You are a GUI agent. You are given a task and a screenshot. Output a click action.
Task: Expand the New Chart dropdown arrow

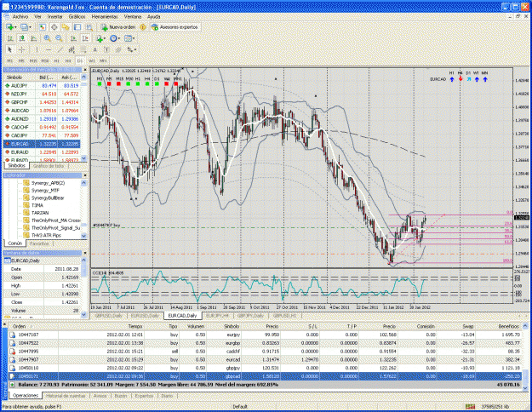tap(15, 27)
